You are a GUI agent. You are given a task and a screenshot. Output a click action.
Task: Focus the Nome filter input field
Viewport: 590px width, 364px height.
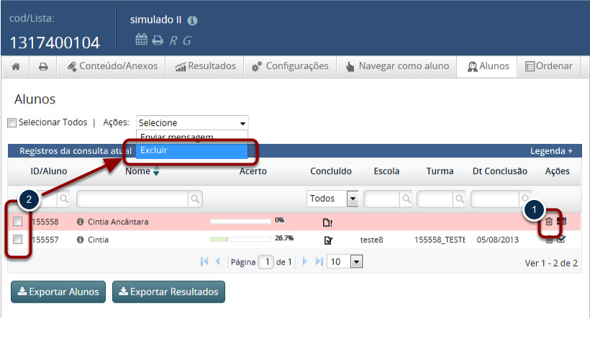(132, 199)
